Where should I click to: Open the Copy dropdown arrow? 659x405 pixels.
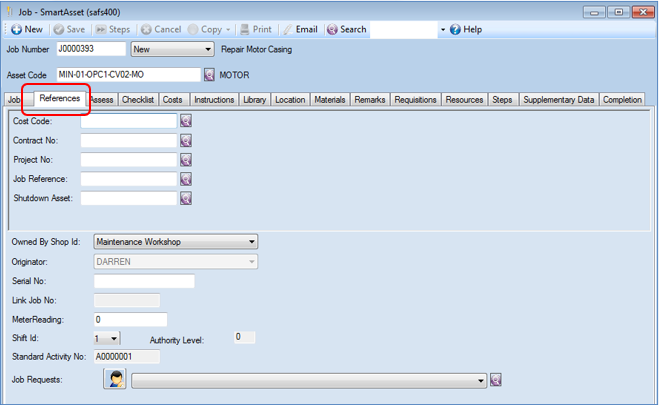pos(228,30)
